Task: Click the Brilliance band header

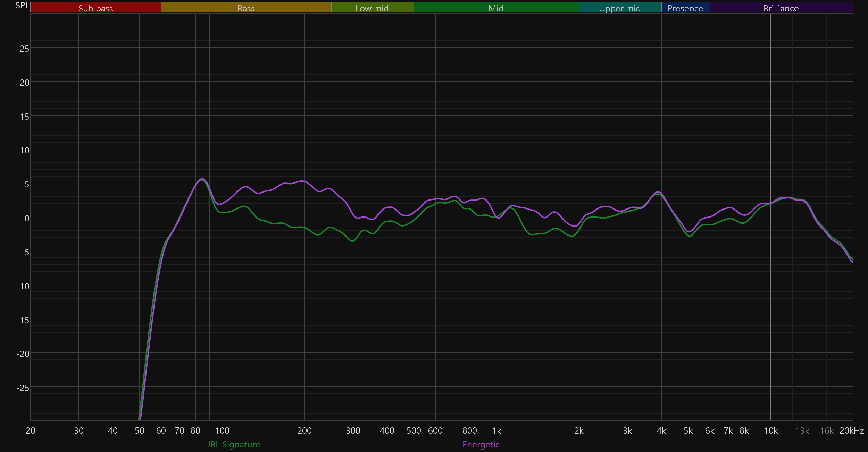Action: coord(781,8)
